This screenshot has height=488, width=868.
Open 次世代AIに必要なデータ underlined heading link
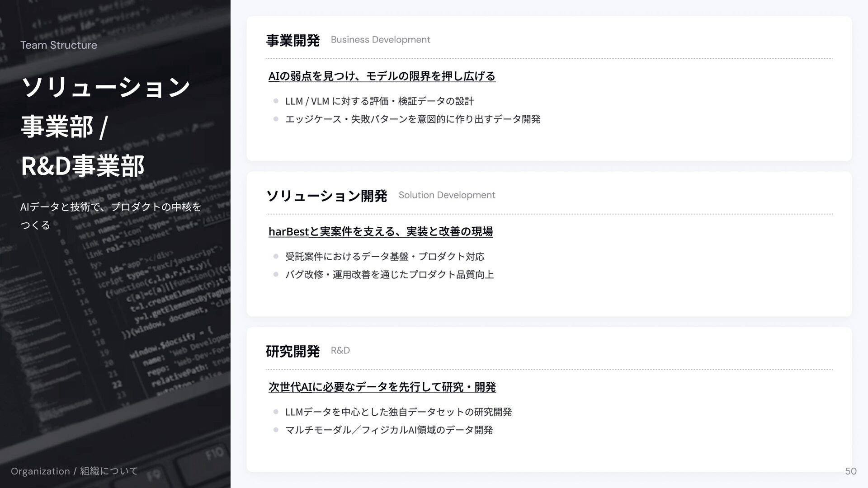[x=382, y=387]
